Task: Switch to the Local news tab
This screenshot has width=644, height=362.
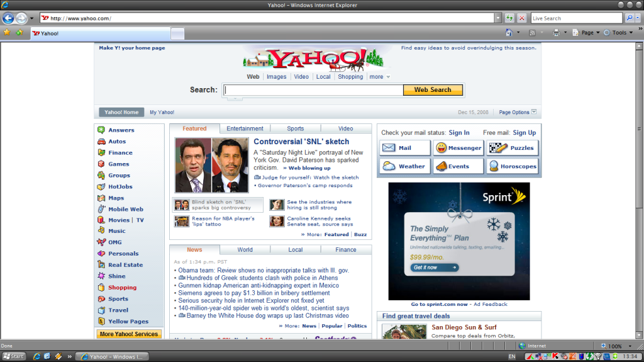Action: [x=296, y=250]
